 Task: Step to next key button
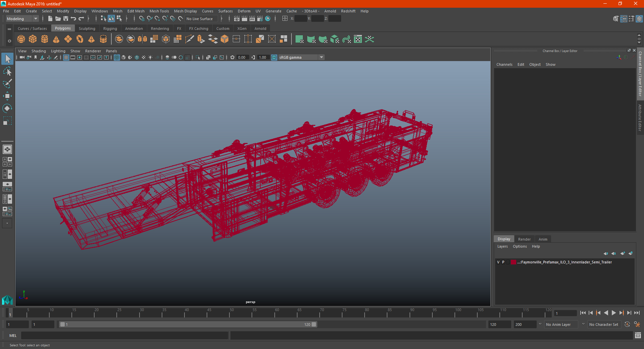(621, 313)
